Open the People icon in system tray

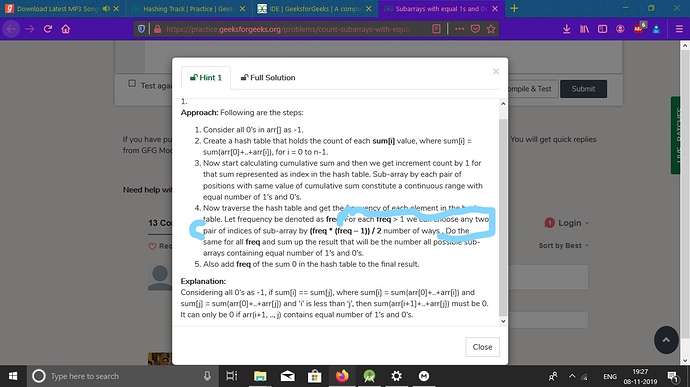[x=553, y=376]
